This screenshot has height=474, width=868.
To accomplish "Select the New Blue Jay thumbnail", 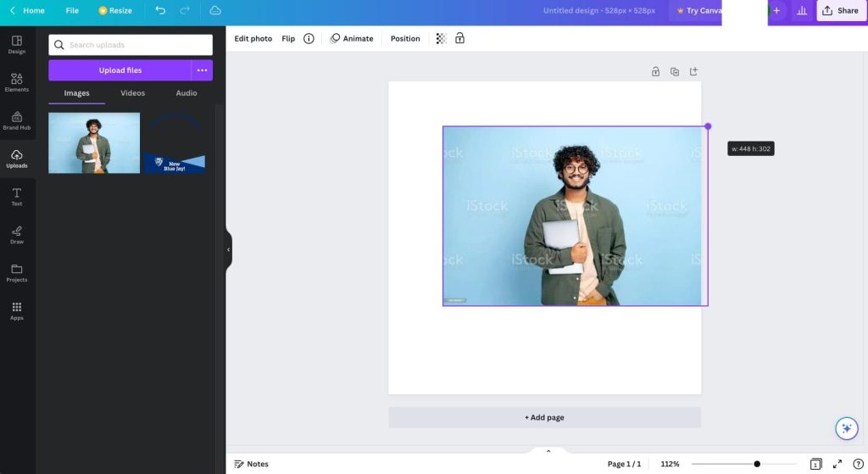I will click(x=175, y=142).
